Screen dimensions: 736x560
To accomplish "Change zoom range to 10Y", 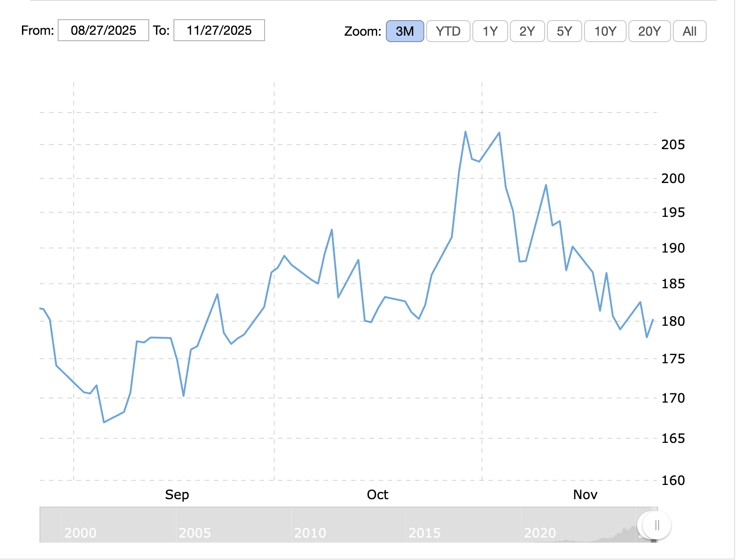I will [x=605, y=31].
